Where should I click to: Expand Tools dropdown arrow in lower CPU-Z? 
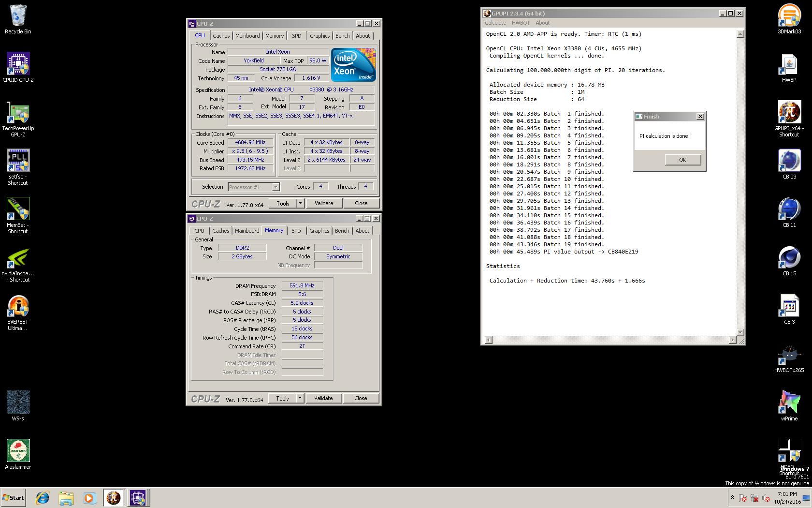click(300, 398)
